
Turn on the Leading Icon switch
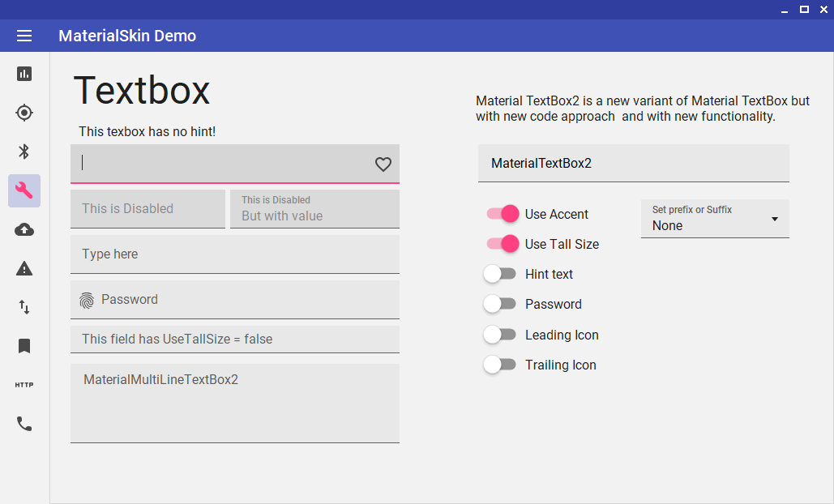499,335
